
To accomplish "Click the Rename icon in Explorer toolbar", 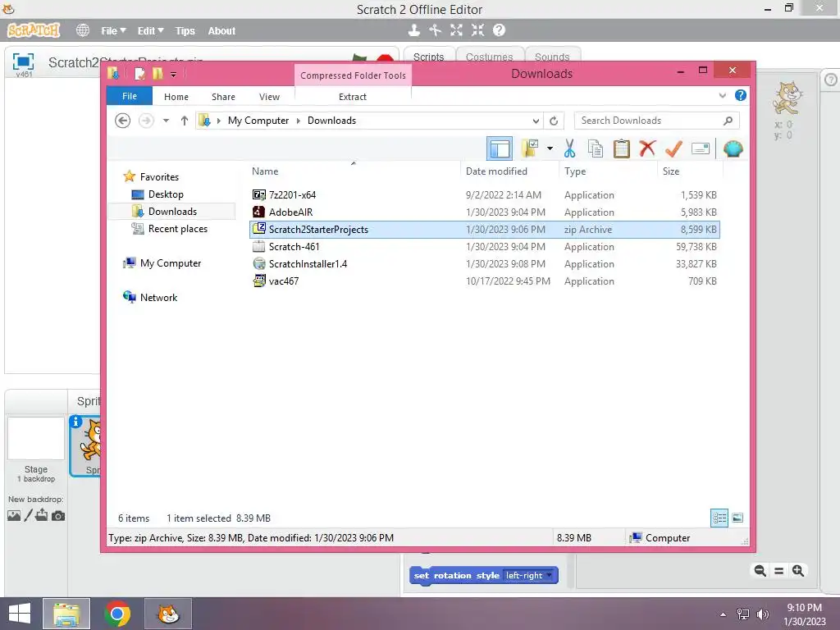I will click(x=701, y=148).
